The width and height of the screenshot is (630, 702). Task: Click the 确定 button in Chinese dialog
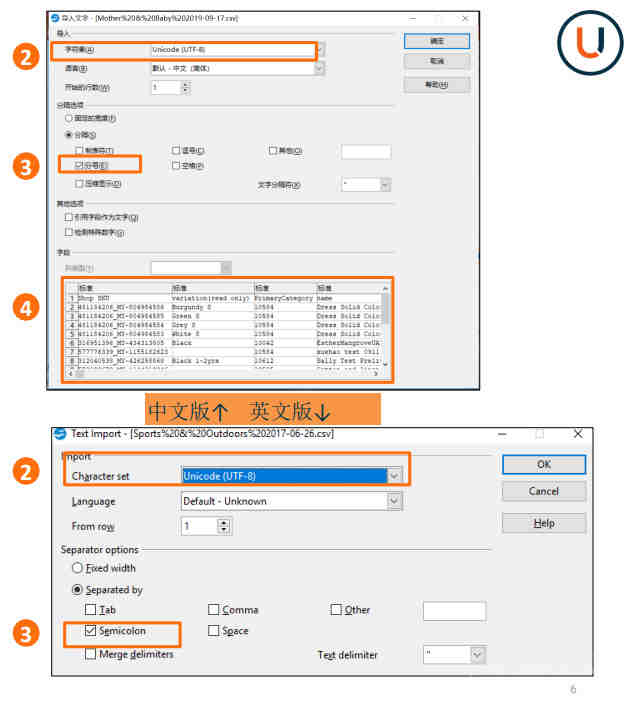[436, 41]
